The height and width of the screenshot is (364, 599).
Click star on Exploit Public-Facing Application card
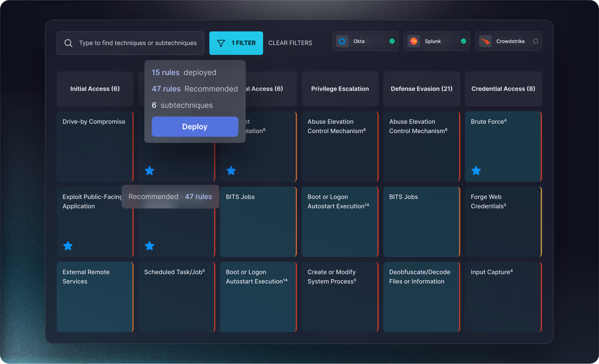pyautogui.click(x=68, y=246)
